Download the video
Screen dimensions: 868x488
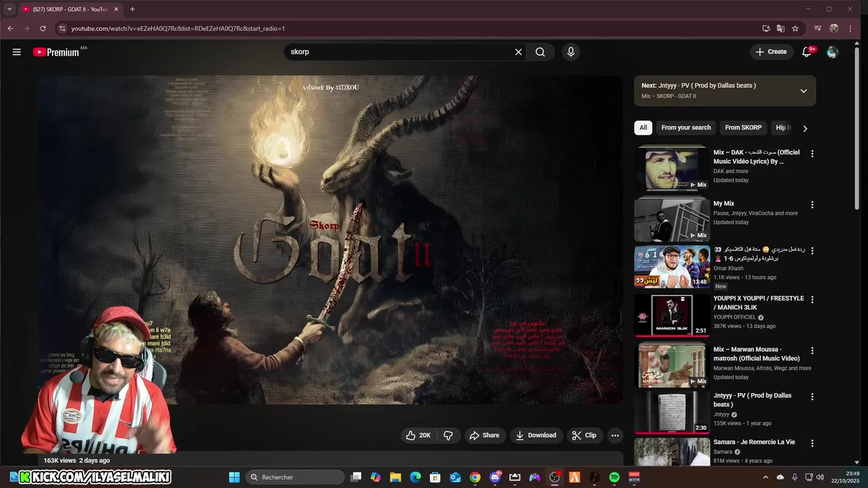536,435
